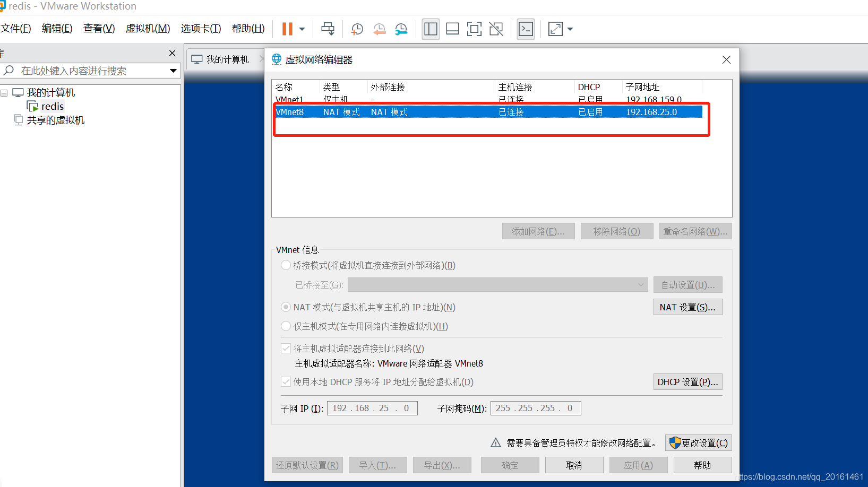The width and height of the screenshot is (868, 487).
Task: Click the 应用(A) button
Action: coord(639,465)
